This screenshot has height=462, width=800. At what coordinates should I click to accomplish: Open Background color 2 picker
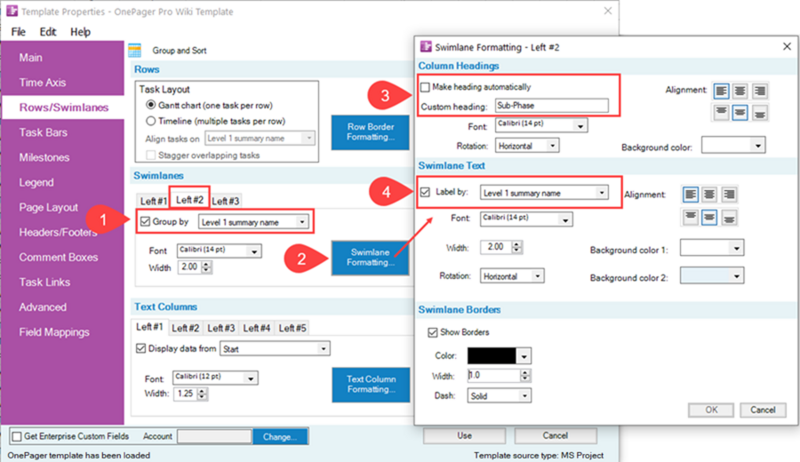coord(712,276)
